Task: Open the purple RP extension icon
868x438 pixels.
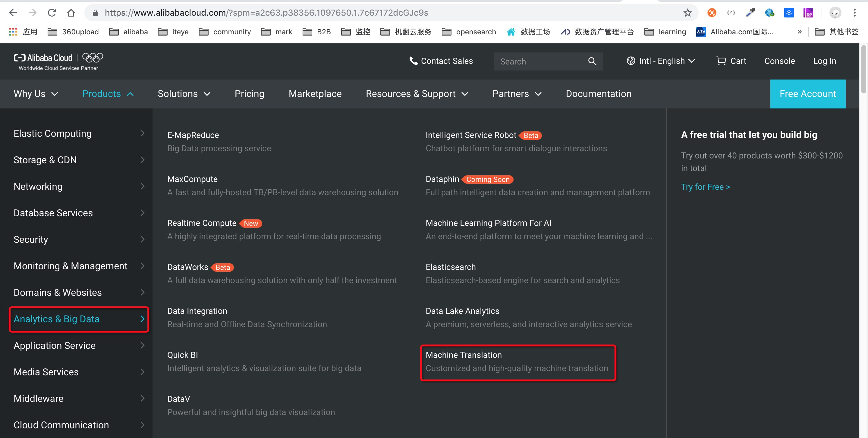Action: (808, 13)
